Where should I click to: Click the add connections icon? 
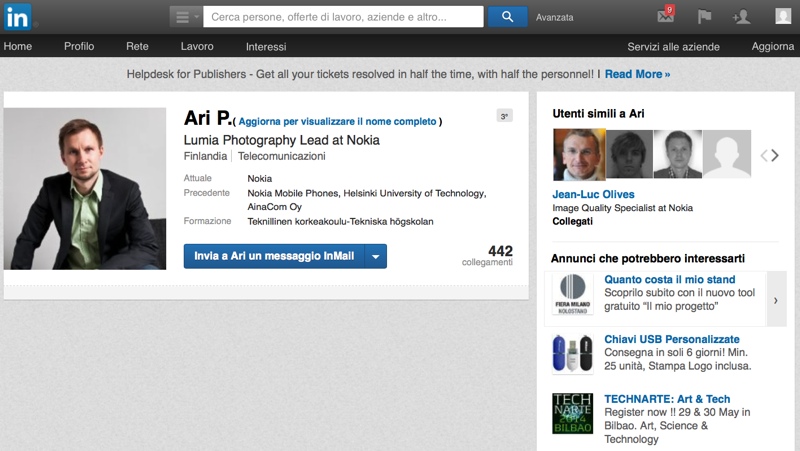tap(741, 17)
